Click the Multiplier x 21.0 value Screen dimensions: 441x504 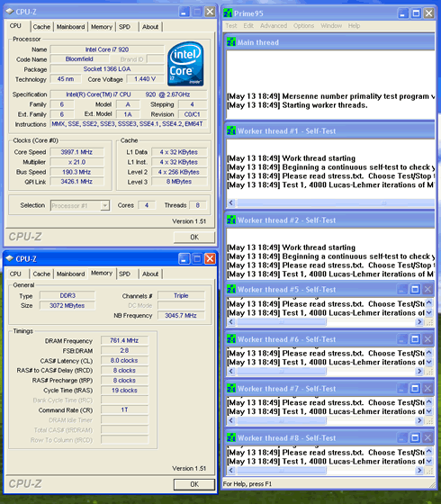76,162
